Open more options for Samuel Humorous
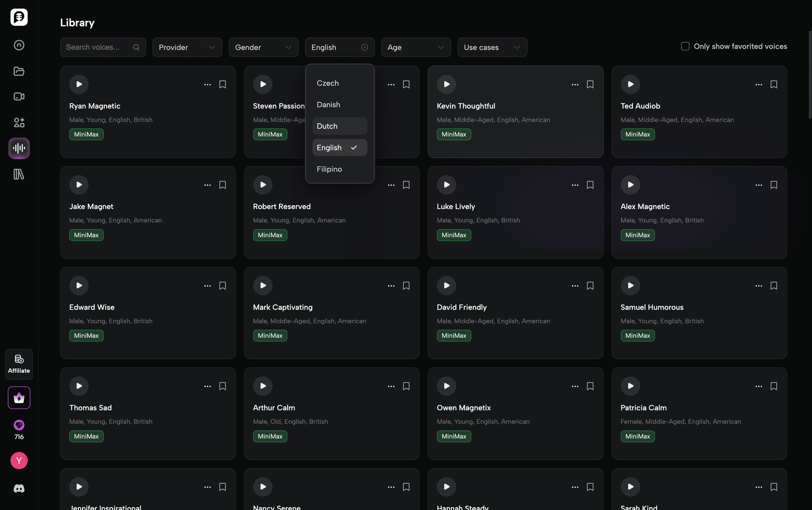This screenshot has width=812, height=510. point(759,286)
